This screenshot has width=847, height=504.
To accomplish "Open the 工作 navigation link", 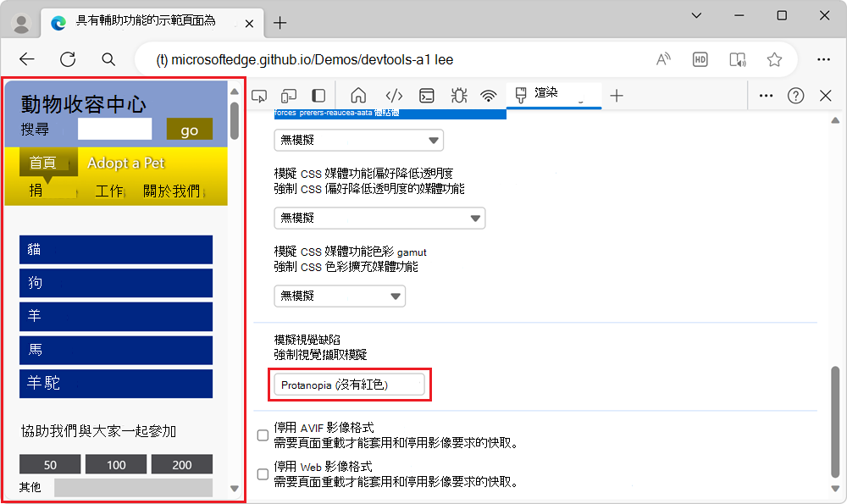I will coord(109,191).
